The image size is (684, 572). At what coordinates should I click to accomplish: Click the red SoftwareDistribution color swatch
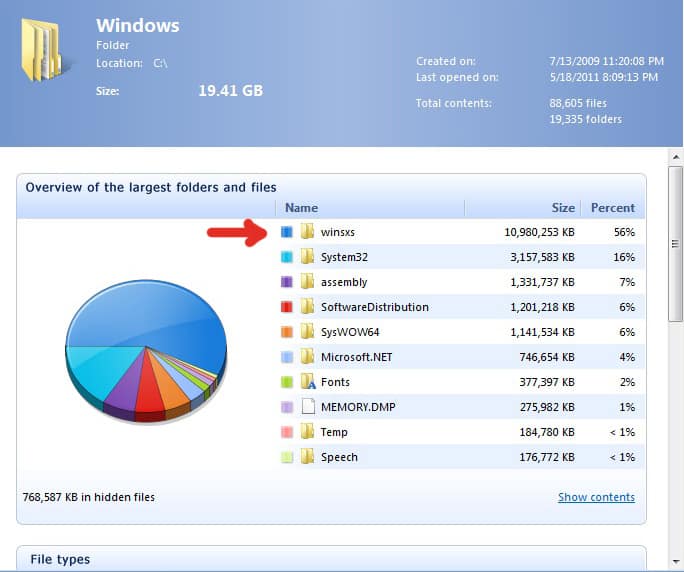point(287,307)
